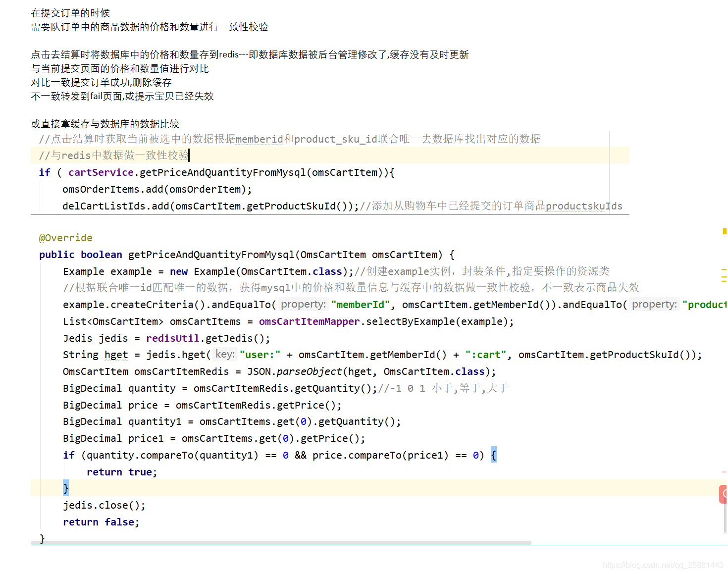
Task: Click the line 'omsOrderItems.add(omsOrderItem);'
Action: tap(157, 189)
